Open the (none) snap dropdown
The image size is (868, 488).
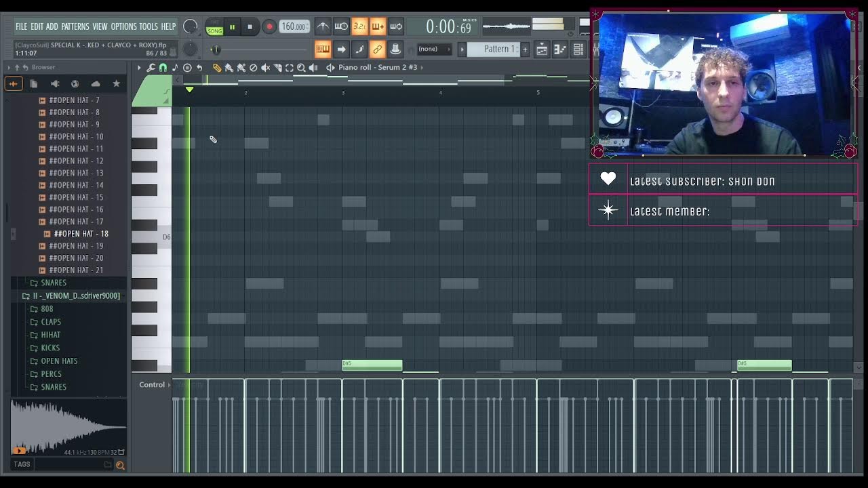tap(435, 49)
